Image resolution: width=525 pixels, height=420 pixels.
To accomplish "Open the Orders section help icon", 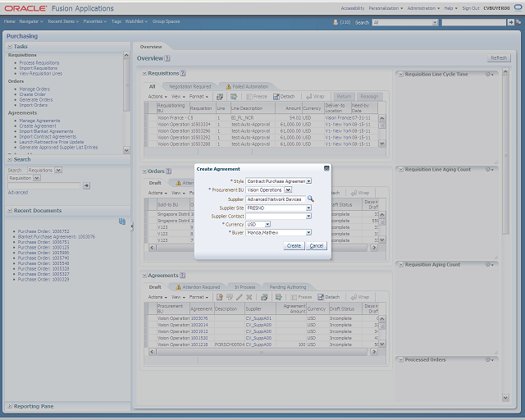I will pyautogui.click(x=169, y=171).
